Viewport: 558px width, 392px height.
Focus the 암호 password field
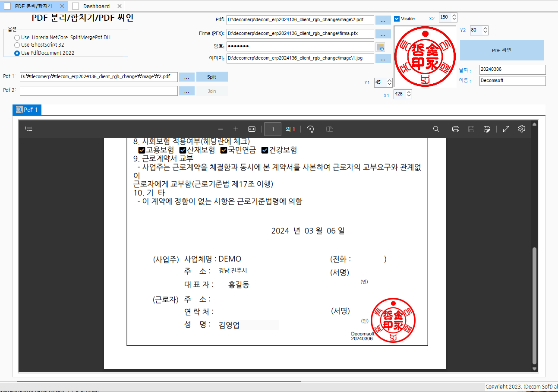[300, 46]
